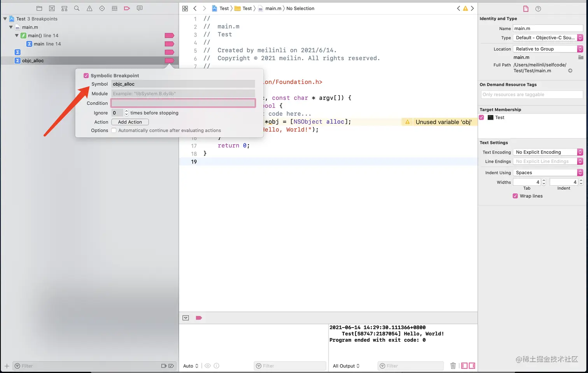Open the Symbol navigator
This screenshot has width=588, height=373.
[x=65, y=8]
